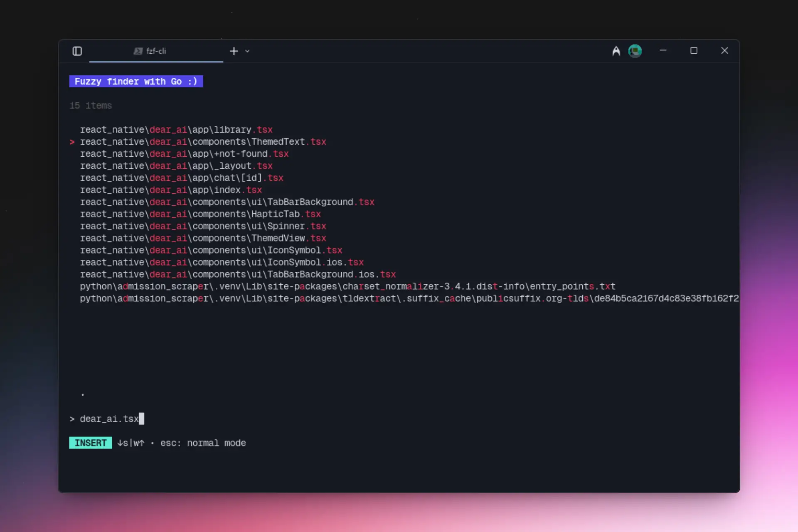This screenshot has height=532, width=798.
Task: Open the user avatar profile icon
Action: (635, 51)
